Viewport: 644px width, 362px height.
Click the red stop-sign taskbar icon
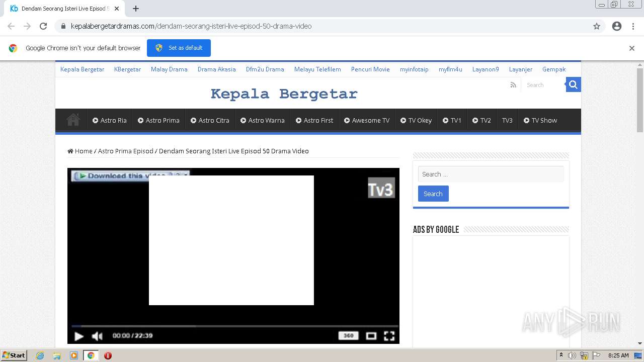108,355
